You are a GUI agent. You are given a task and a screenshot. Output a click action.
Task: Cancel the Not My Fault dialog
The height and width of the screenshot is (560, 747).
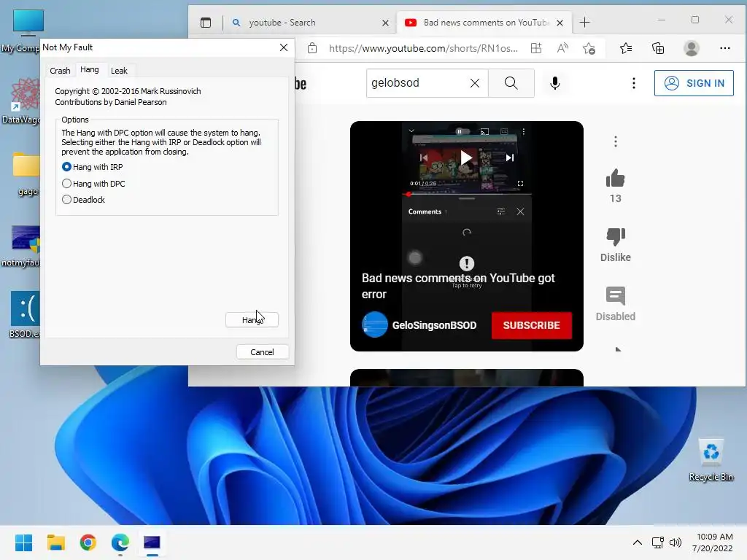pyautogui.click(x=262, y=352)
